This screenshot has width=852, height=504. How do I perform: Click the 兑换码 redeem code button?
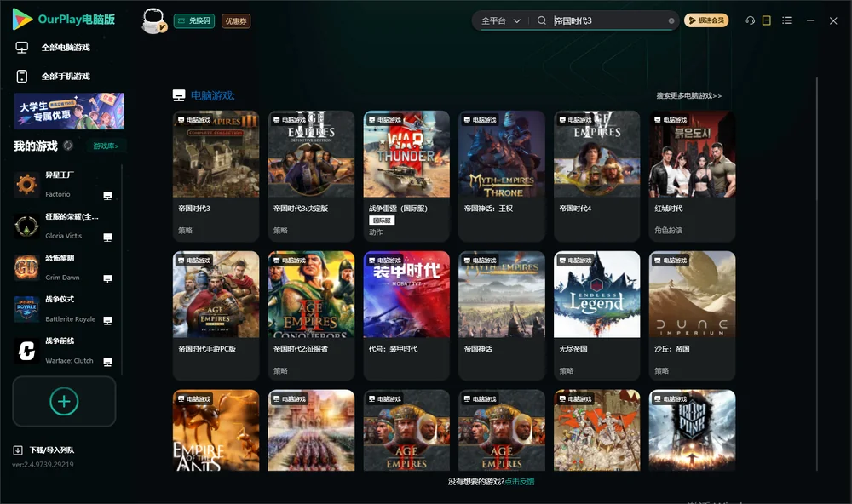194,20
